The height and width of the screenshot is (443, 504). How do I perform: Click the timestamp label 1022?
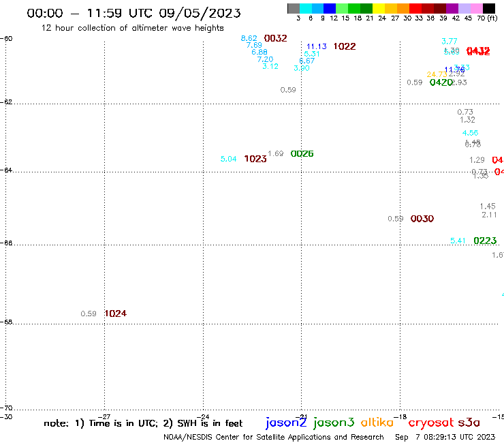(x=345, y=46)
